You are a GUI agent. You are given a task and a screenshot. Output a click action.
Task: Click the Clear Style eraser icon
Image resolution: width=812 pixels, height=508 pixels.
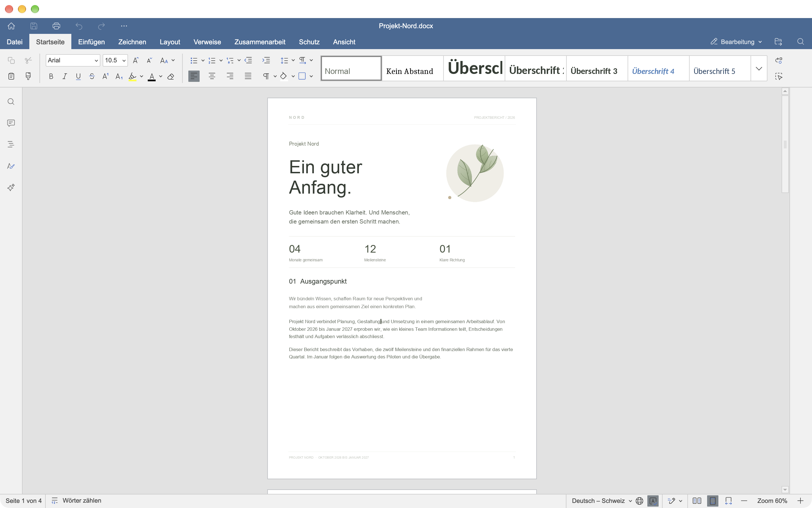pos(171,76)
